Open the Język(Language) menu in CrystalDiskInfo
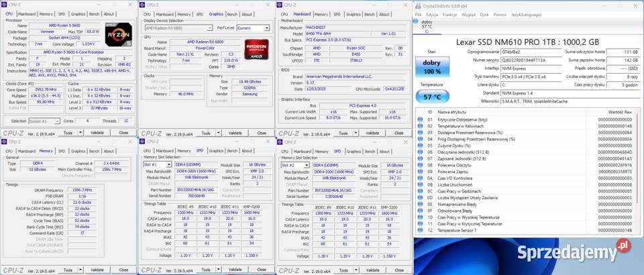This screenshot has width=644, height=275. [526, 14]
